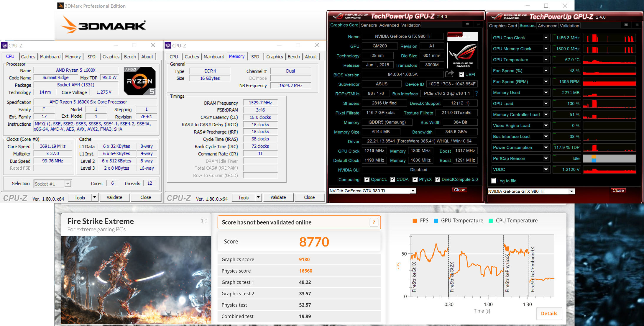Click Close in left GPU-Z Graphics Card window
644x326 pixels.
click(459, 190)
